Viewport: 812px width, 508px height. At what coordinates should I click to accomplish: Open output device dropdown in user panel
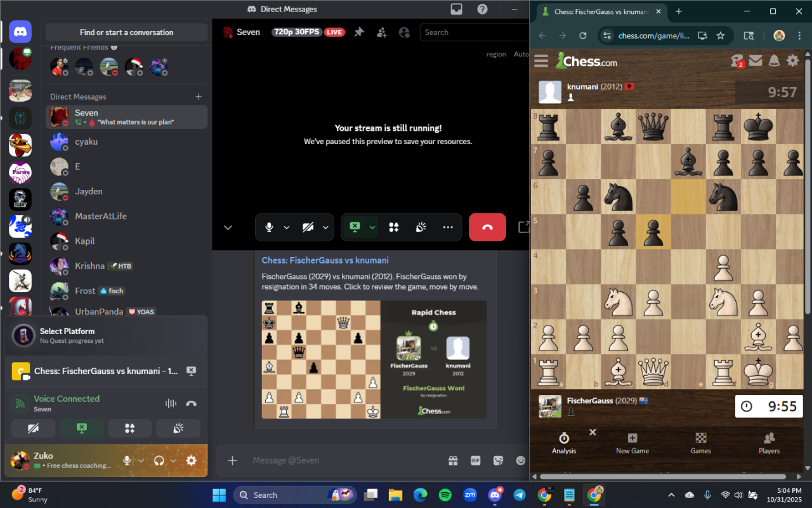click(x=173, y=460)
